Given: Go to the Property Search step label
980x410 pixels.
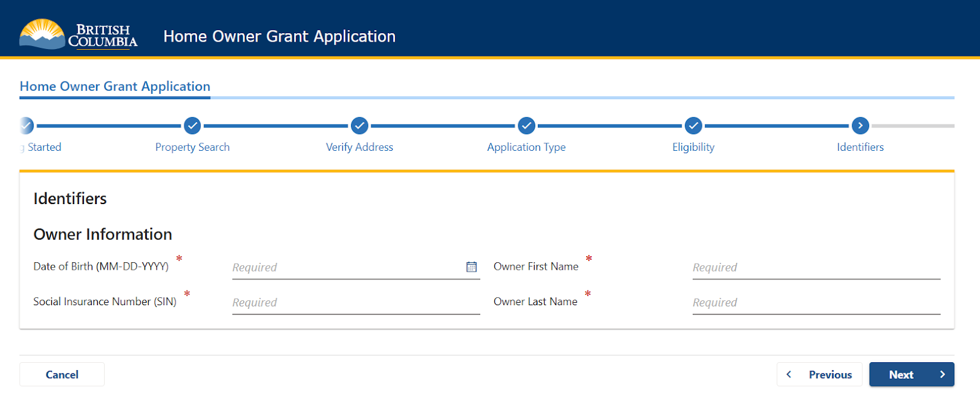Looking at the screenshot, I should [x=192, y=147].
